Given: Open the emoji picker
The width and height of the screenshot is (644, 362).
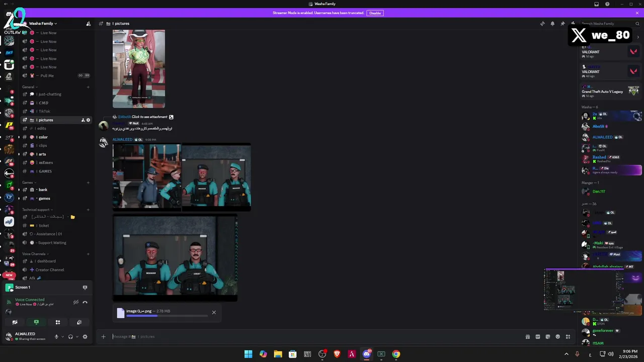Looking at the screenshot, I should tap(557, 337).
